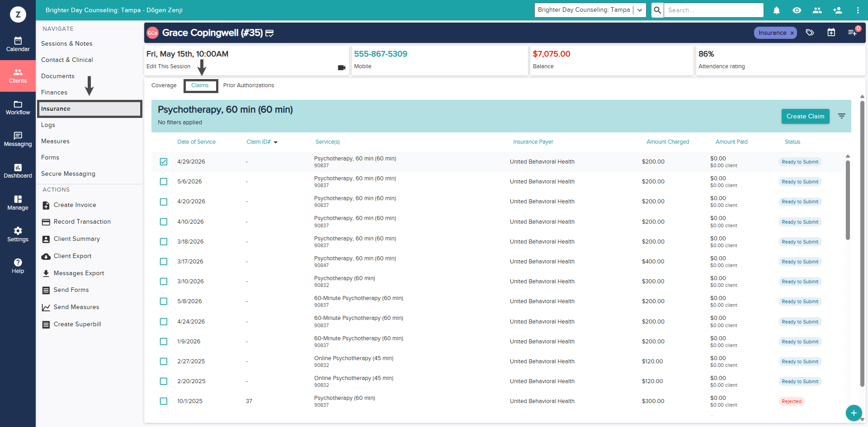
Task: Switch to the Coverage tab
Action: coord(164,85)
